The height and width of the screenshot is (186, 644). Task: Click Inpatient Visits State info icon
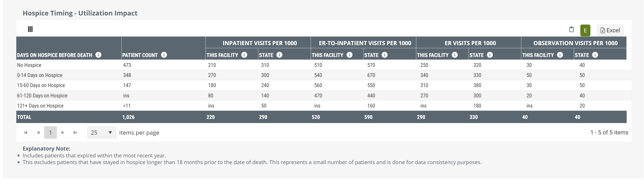pyautogui.click(x=279, y=55)
